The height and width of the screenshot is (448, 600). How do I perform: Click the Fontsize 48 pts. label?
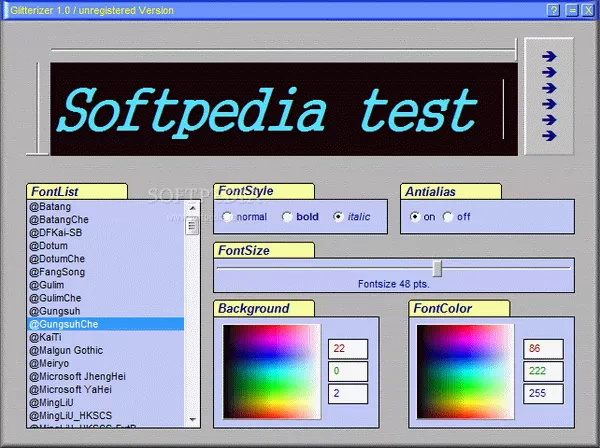coord(393,284)
